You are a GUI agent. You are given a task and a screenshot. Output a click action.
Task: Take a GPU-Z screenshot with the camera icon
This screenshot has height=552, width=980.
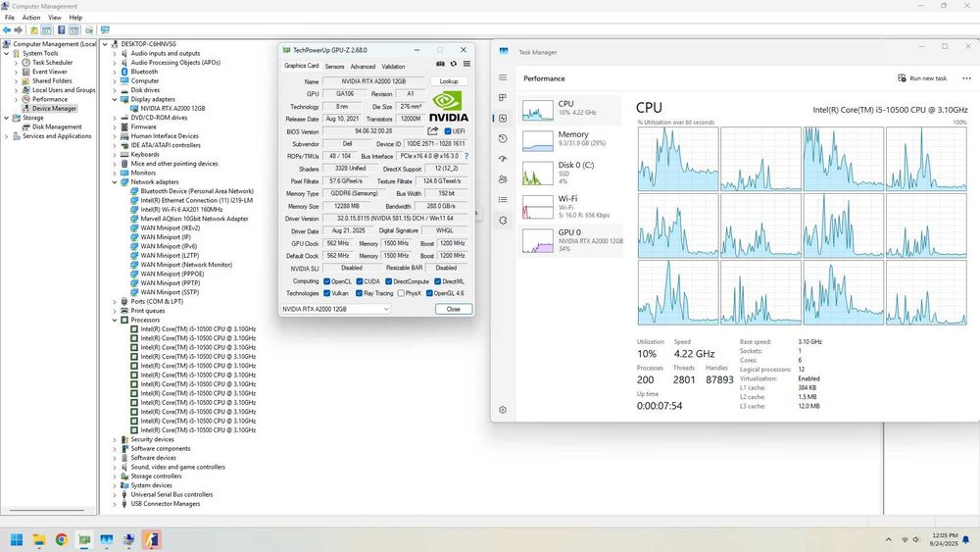pyautogui.click(x=441, y=64)
